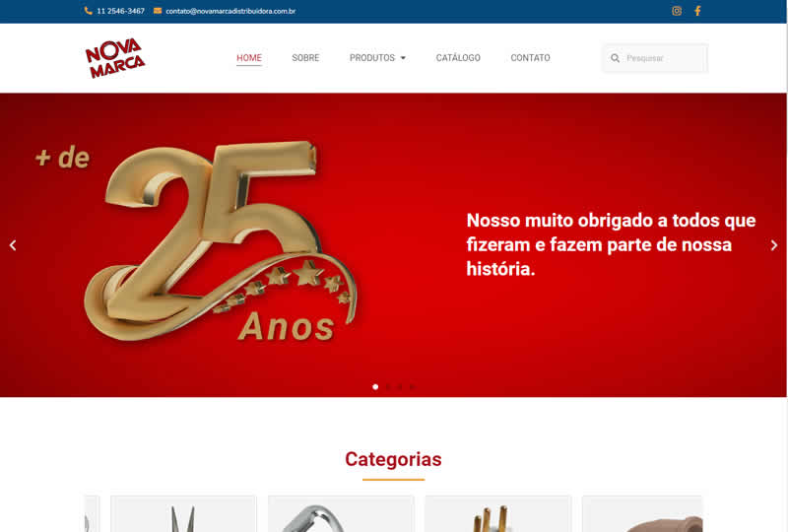Expand the Produtos dropdown arrow
Image resolution: width=788 pixels, height=532 pixels.
click(403, 58)
